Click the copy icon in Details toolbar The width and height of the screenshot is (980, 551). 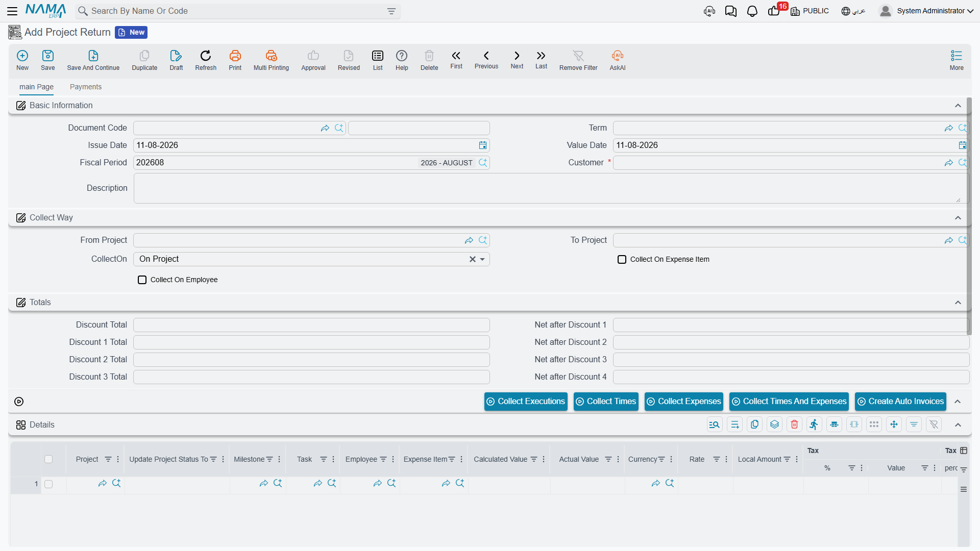[755, 424]
